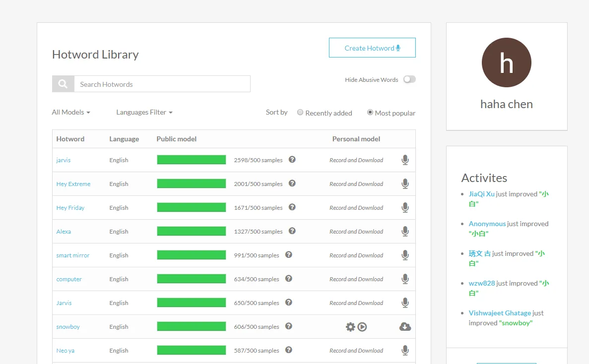589x364 pixels.
Task: Click help icon beside 2001/500 samples
Action: point(292,183)
